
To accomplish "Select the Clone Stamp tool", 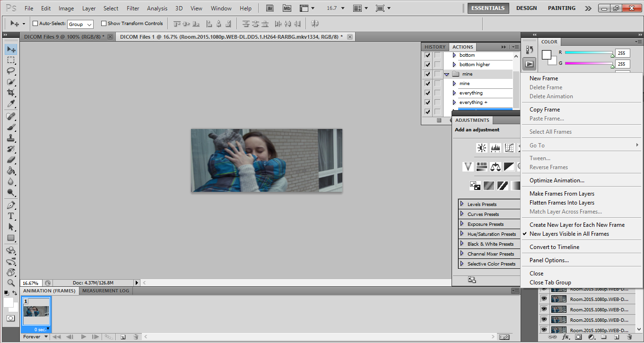I will pos(11,138).
